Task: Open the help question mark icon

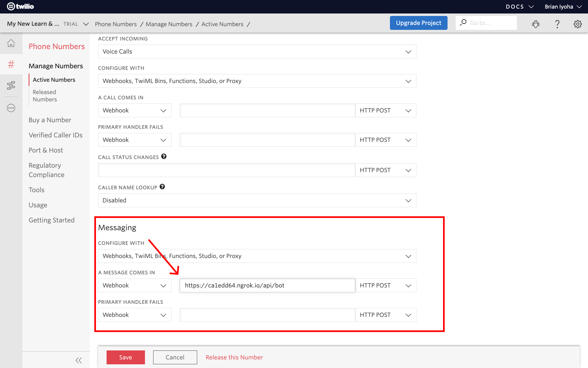Action: (x=557, y=24)
